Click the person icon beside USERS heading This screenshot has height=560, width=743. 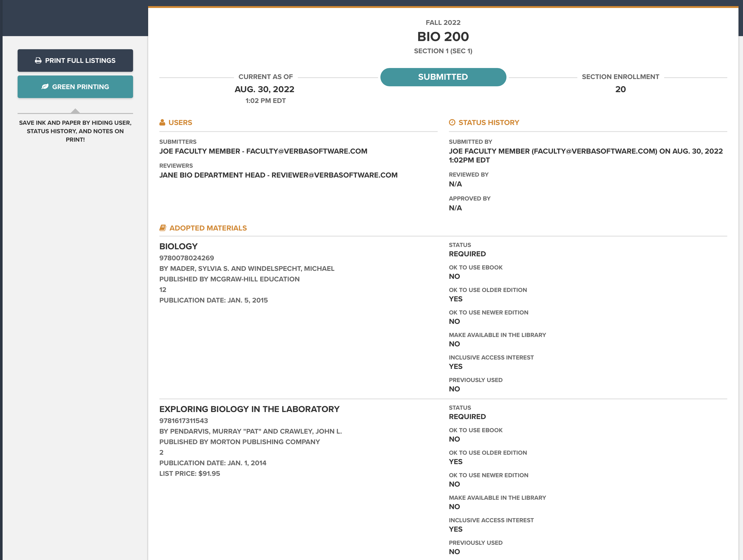163,122
